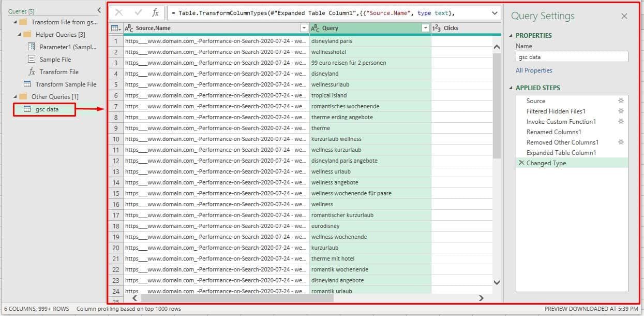The height and width of the screenshot is (316, 644).
Task: Close the Query Settings pane
Action: [624, 16]
